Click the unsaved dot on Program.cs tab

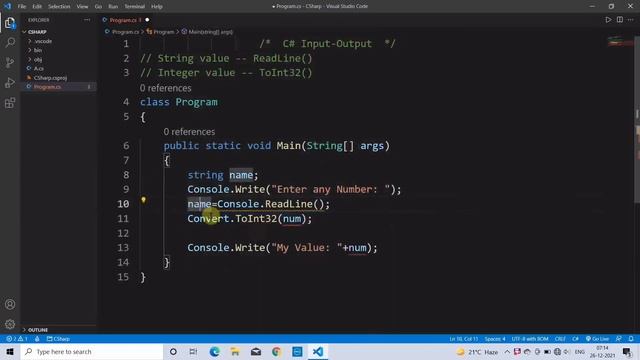coord(147,20)
